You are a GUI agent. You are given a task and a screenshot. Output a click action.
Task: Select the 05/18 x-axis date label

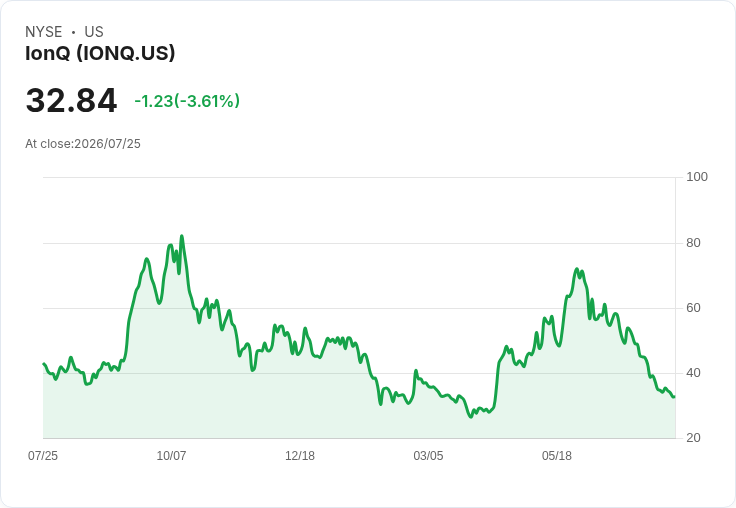[557, 455]
